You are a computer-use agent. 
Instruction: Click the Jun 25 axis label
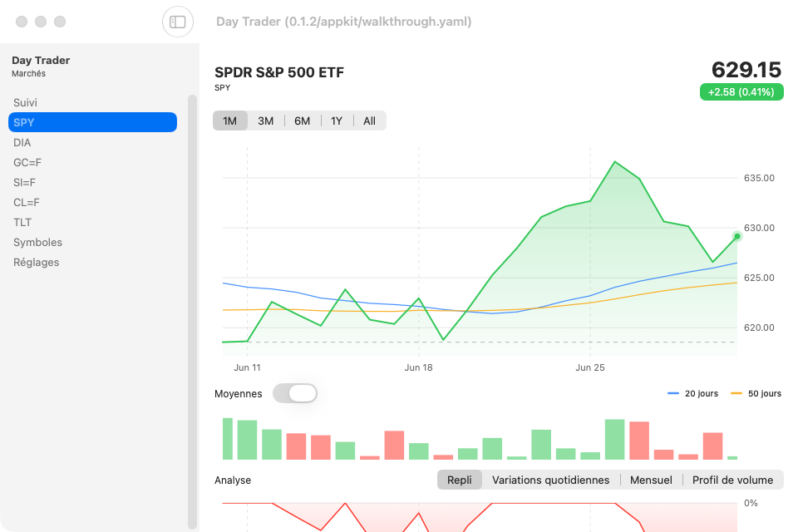[590, 367]
